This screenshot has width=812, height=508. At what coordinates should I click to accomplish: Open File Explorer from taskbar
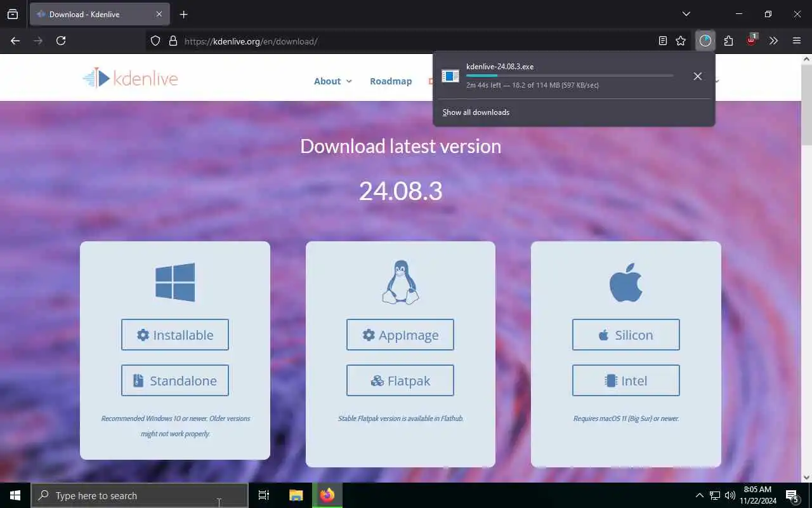(296, 495)
